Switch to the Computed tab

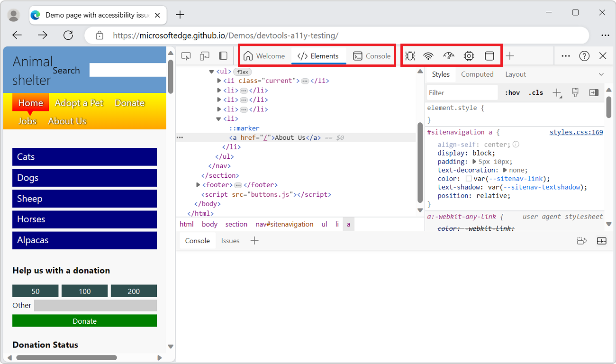pos(477,74)
